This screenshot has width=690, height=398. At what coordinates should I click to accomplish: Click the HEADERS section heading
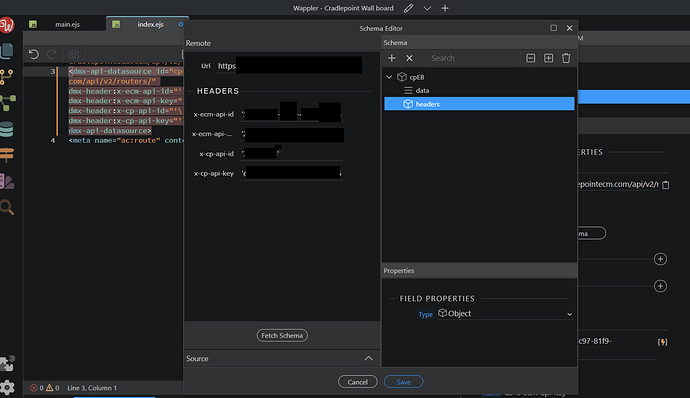(x=218, y=91)
